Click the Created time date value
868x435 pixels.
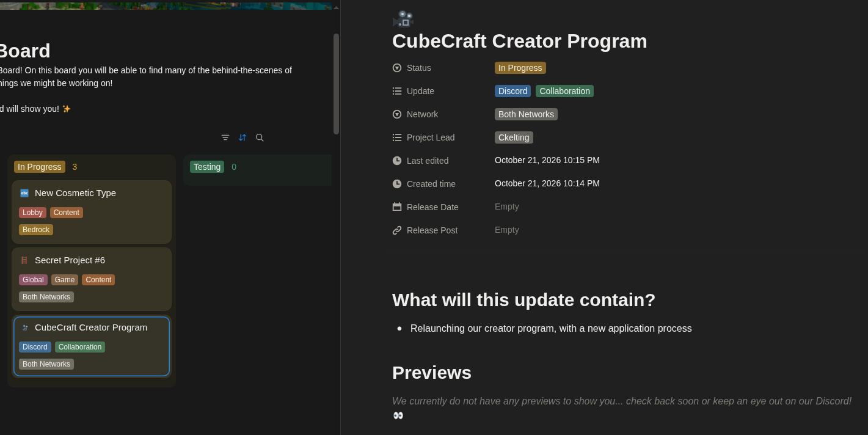pyautogui.click(x=547, y=183)
